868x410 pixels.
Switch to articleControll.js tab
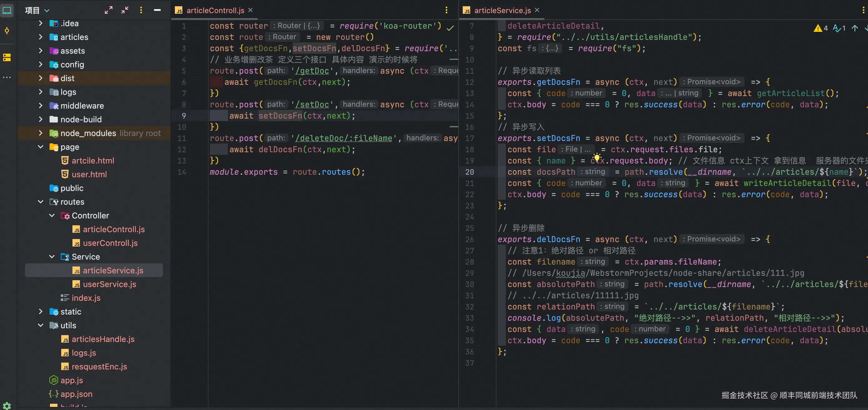[x=215, y=10]
